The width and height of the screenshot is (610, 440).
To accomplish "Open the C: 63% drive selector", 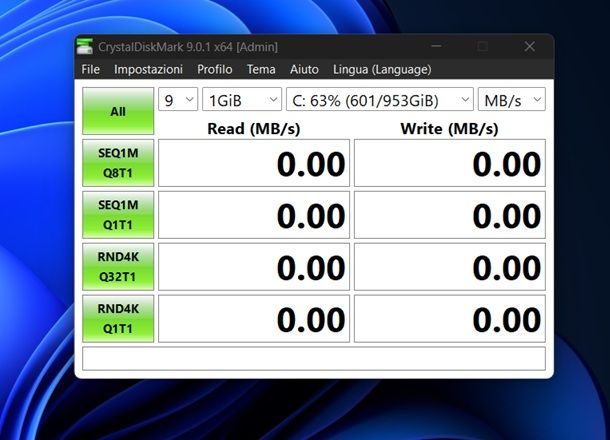I will [379, 100].
